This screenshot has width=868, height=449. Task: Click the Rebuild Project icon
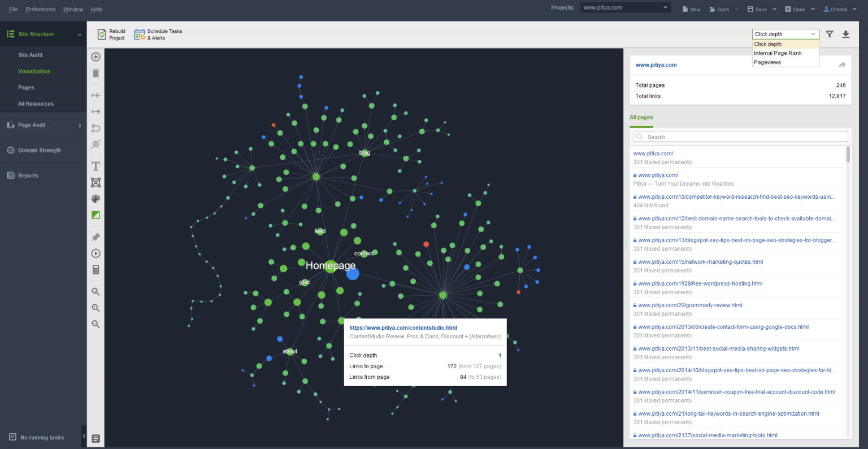point(102,34)
